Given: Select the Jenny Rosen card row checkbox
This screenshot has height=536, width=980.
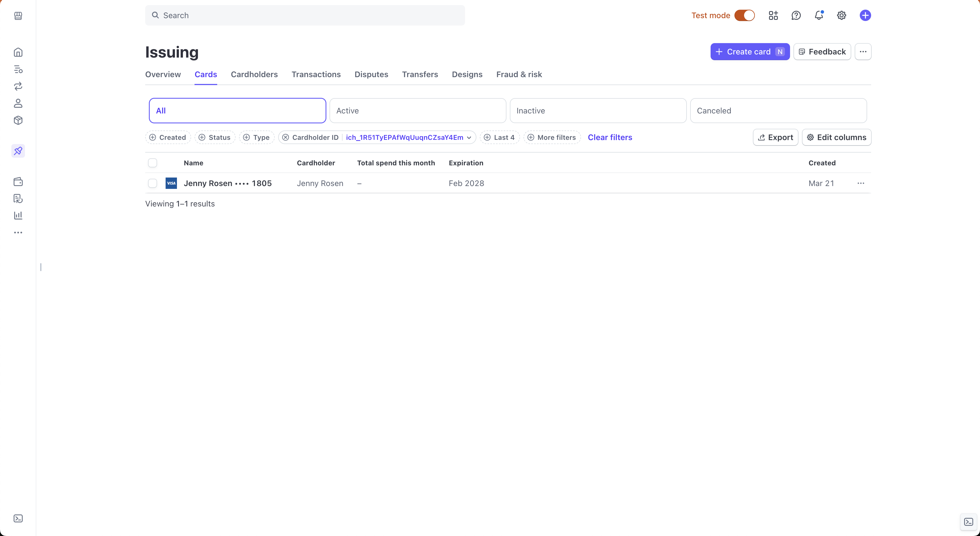Looking at the screenshot, I should coord(153,183).
